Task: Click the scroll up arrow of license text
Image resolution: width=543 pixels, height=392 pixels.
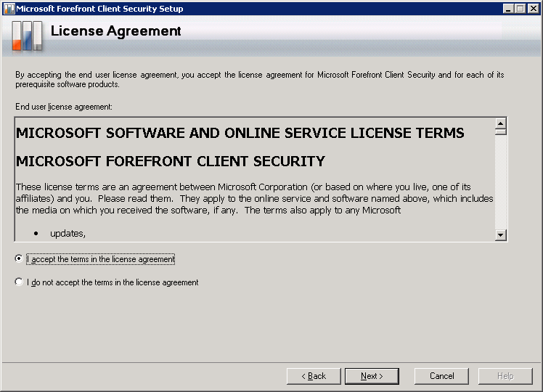Action: (500, 123)
